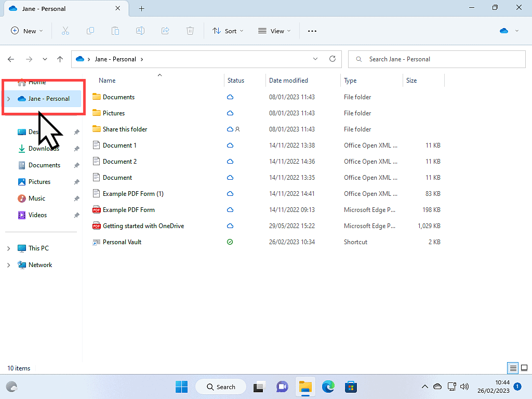Open the See more ellipsis menu

[x=312, y=31]
